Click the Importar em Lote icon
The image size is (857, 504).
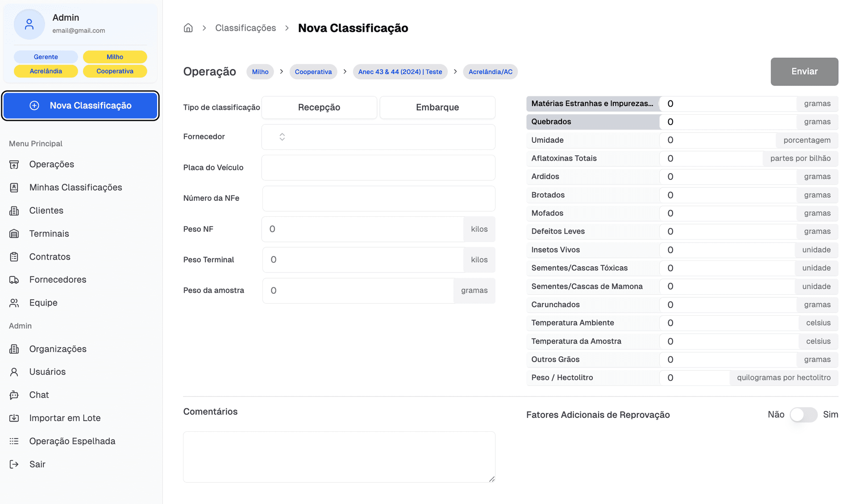coord(14,418)
